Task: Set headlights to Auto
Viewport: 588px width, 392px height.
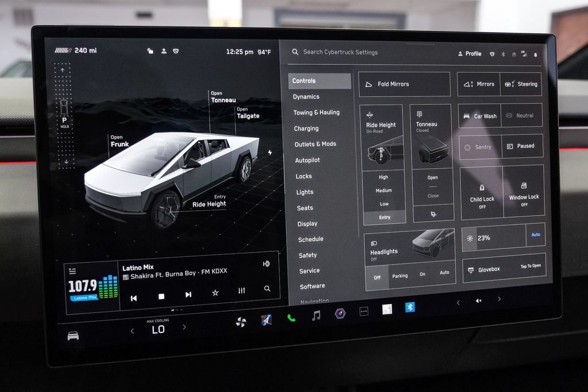Action: [444, 273]
